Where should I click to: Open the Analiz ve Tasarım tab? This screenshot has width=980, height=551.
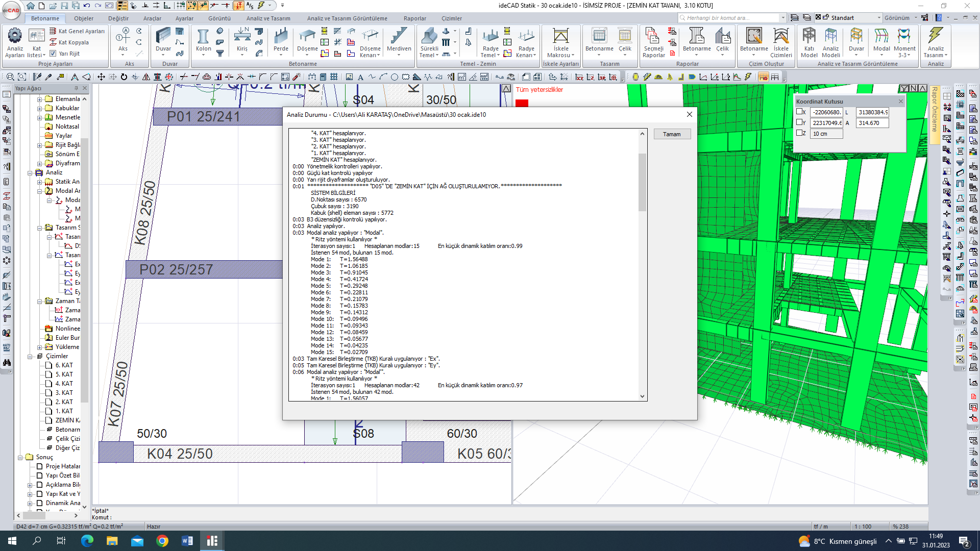[268, 18]
